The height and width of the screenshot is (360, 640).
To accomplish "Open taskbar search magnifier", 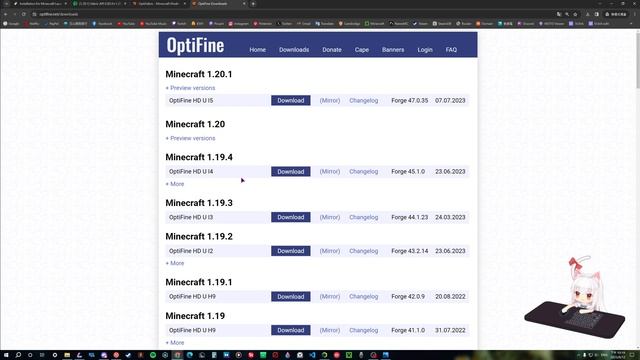I will point(18,355).
